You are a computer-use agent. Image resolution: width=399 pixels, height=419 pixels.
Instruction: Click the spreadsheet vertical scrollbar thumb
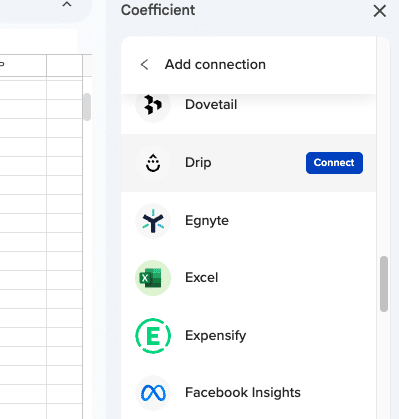click(87, 107)
